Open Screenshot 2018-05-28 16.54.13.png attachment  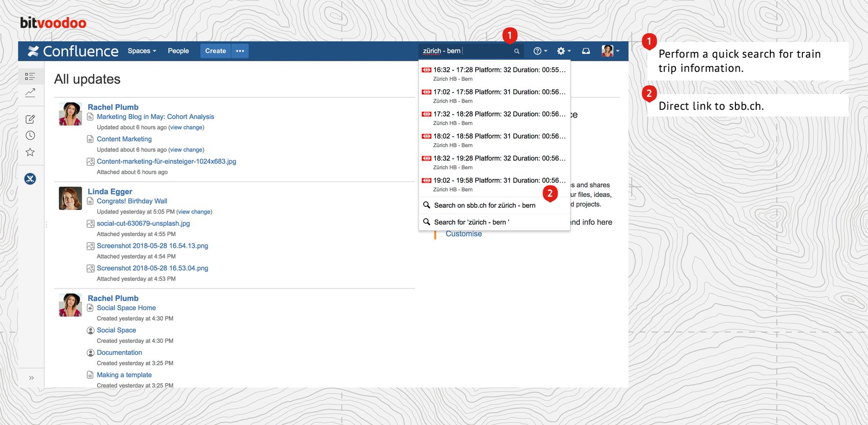click(152, 246)
